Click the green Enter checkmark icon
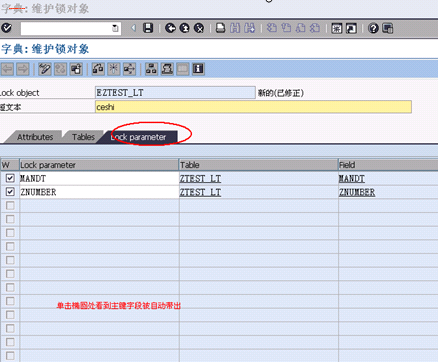This screenshot has height=362, width=438. click(6, 28)
